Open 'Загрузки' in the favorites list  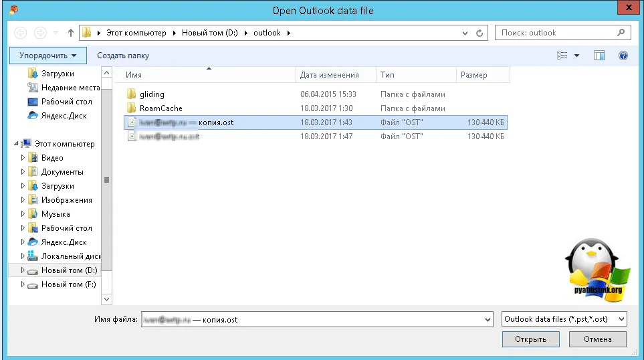click(58, 74)
